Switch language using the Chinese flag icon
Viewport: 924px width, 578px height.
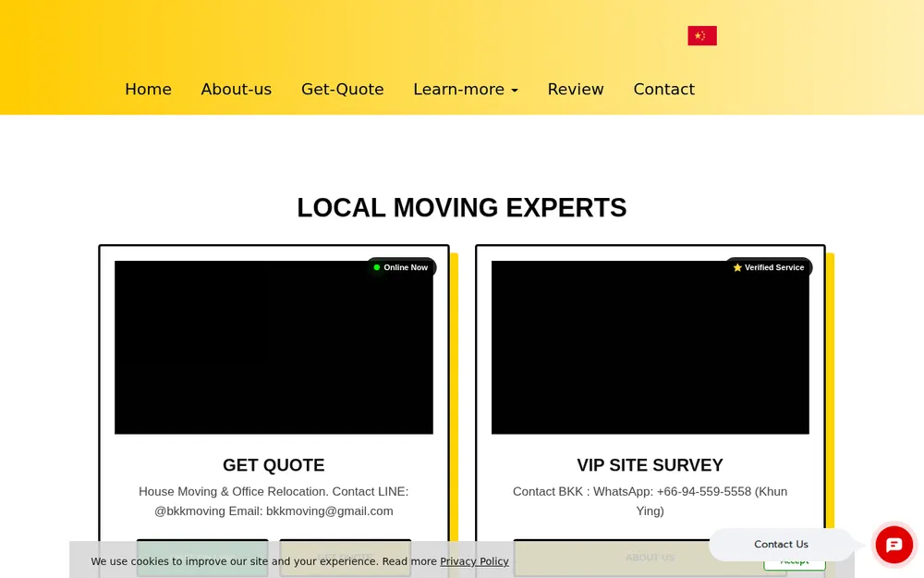tap(702, 35)
